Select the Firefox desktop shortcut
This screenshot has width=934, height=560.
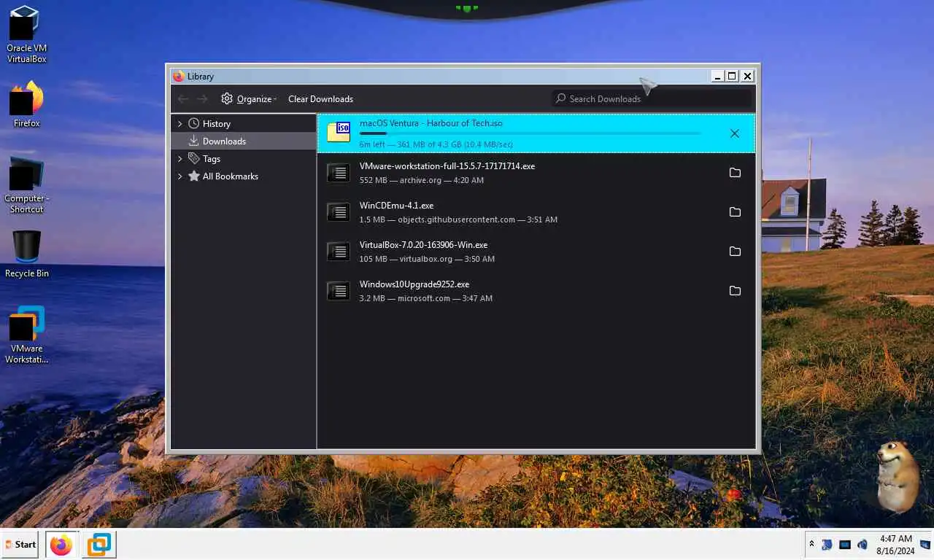(26, 104)
